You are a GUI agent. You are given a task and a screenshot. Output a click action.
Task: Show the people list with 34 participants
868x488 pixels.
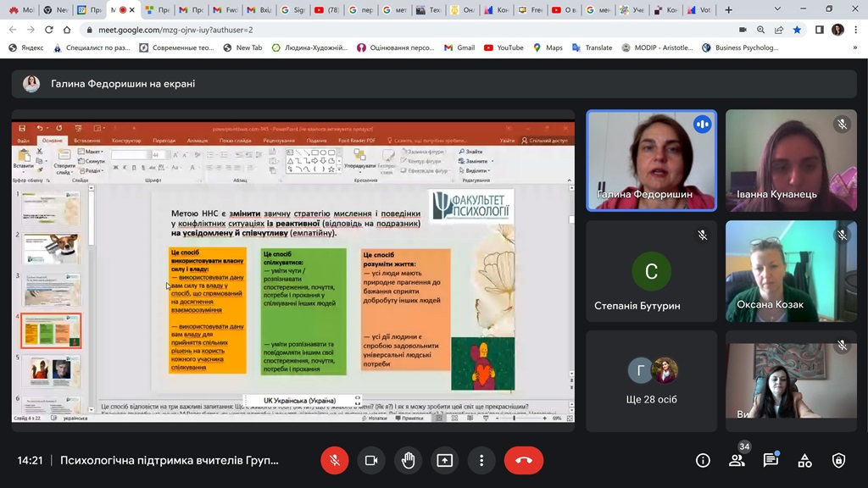tap(737, 460)
